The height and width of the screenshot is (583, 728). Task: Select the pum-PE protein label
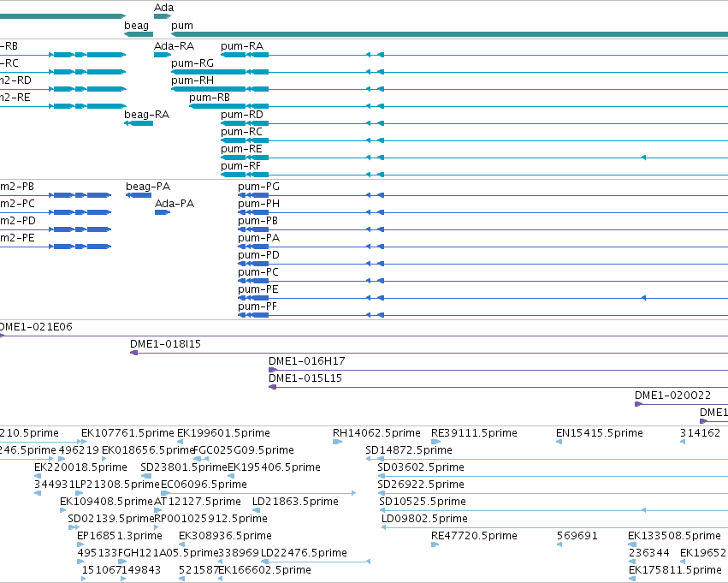pyautogui.click(x=258, y=290)
